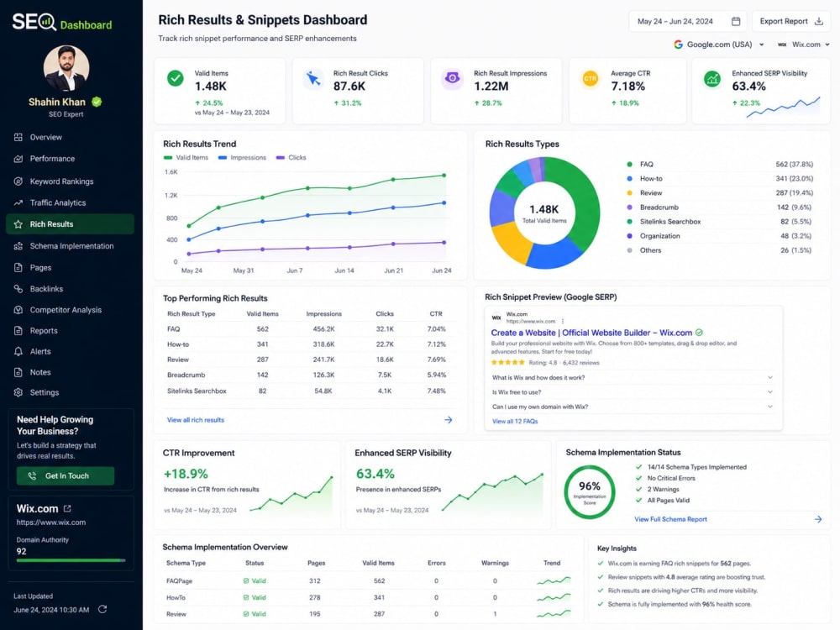This screenshot has height=630, width=840.
Task: Click the refresh icon beside Last Updated
Action: [x=102, y=609]
